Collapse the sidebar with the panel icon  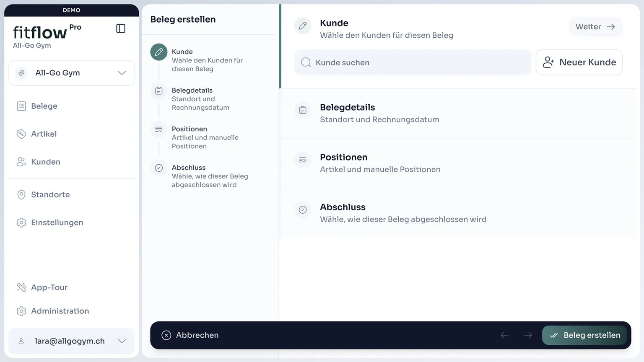pos(120,28)
